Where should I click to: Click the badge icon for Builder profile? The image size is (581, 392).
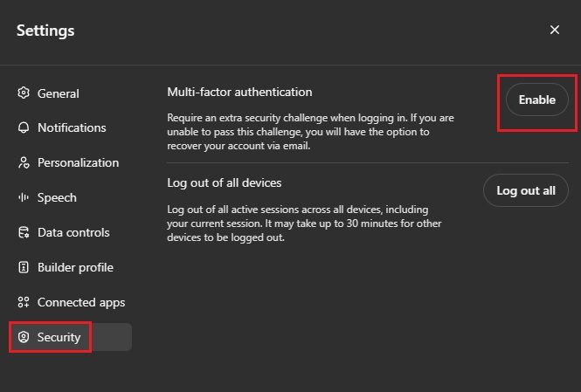coord(24,267)
